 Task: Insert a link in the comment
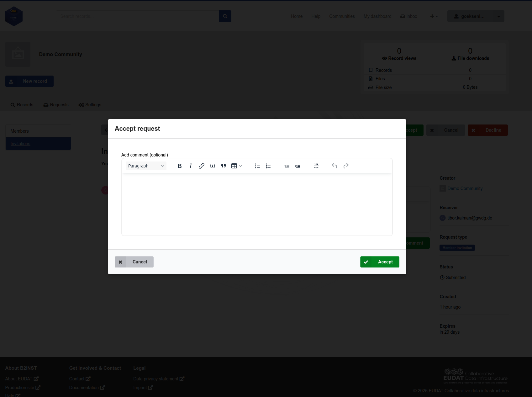tap(202, 166)
